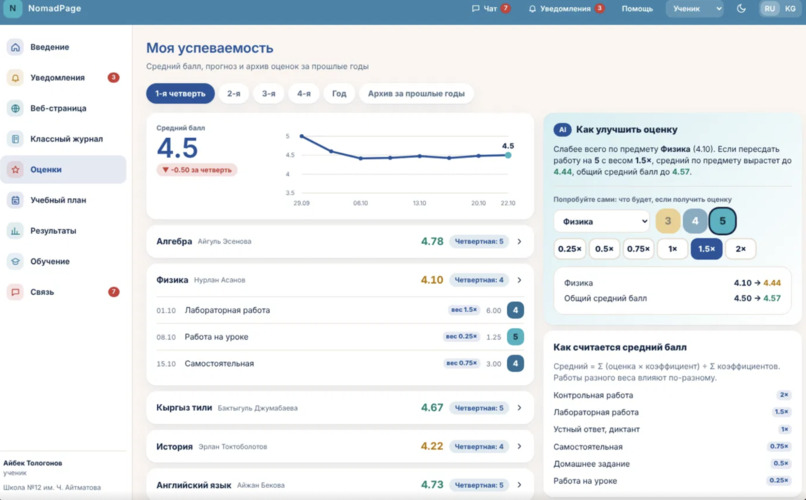Select the 2-я quarter tab
This screenshot has height=500, width=806.
[x=234, y=94]
